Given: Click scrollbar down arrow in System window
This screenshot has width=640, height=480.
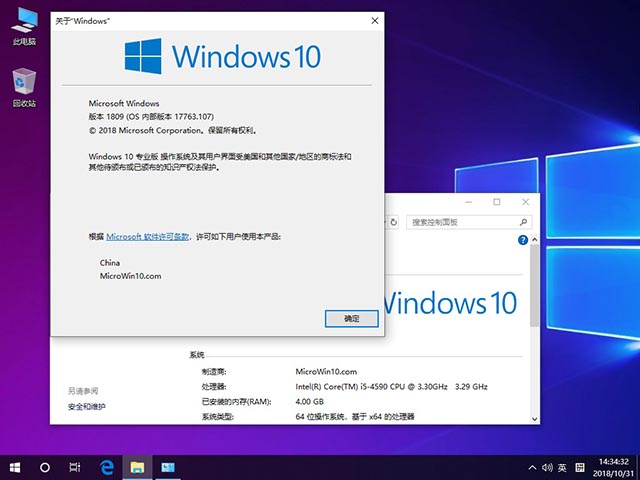Looking at the screenshot, I should [x=534, y=419].
